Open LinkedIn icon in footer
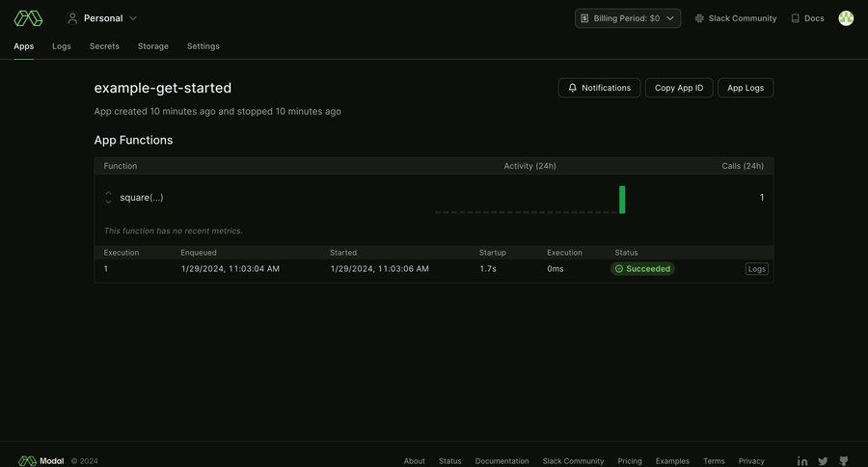This screenshot has height=467, width=868. click(x=802, y=461)
